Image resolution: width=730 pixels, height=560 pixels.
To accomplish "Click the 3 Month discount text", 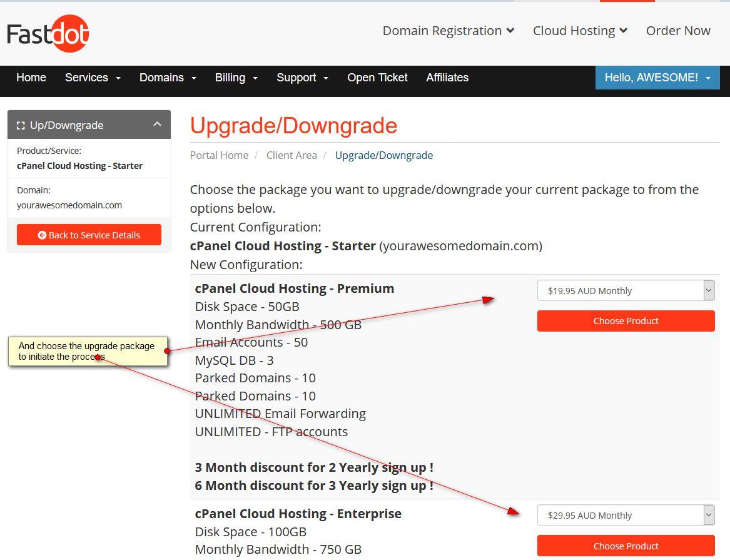I will click(x=314, y=467).
